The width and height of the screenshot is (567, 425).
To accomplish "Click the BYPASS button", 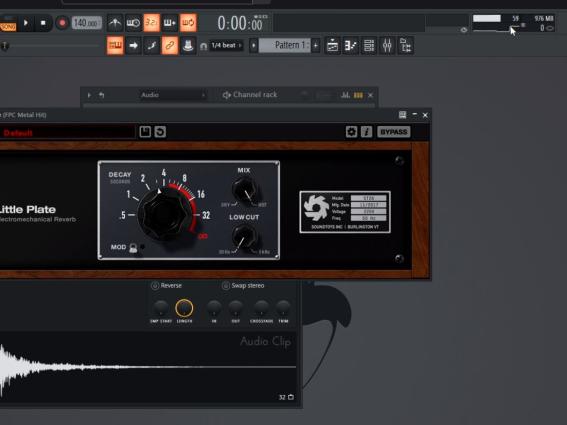I will (x=394, y=132).
